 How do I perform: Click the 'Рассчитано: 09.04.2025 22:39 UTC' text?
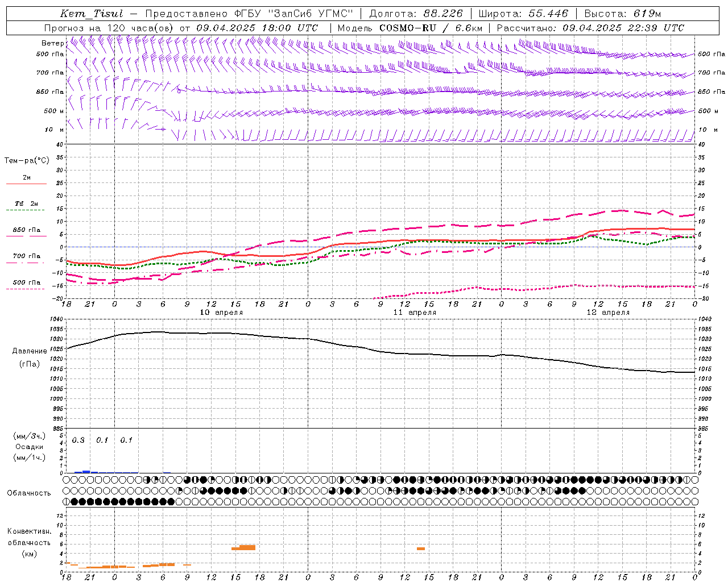pos(590,28)
